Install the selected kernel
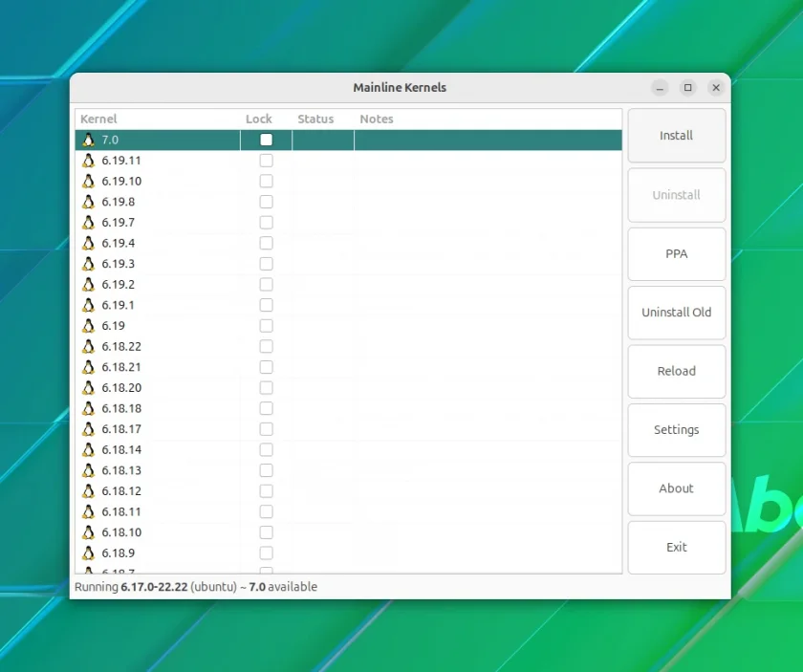 pos(677,136)
